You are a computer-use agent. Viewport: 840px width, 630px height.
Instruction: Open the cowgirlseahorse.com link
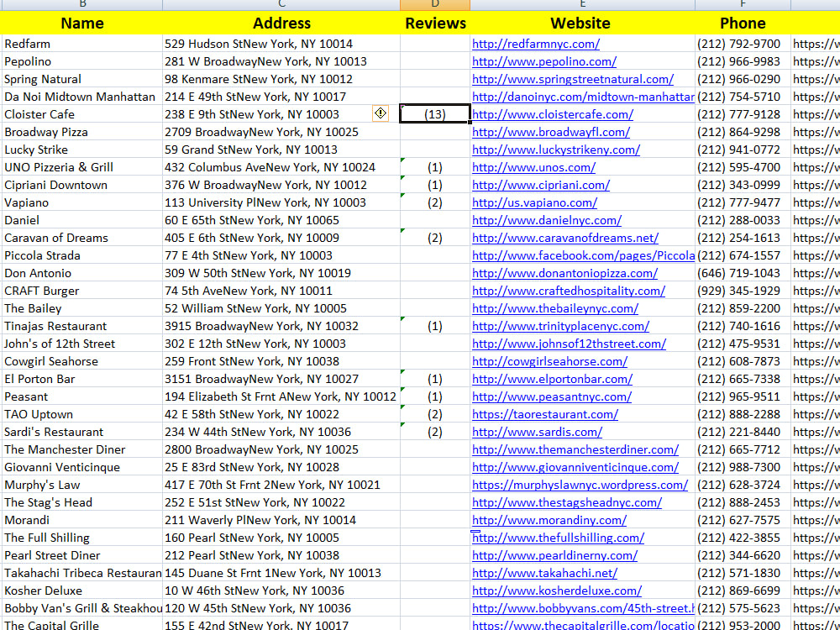click(x=549, y=362)
